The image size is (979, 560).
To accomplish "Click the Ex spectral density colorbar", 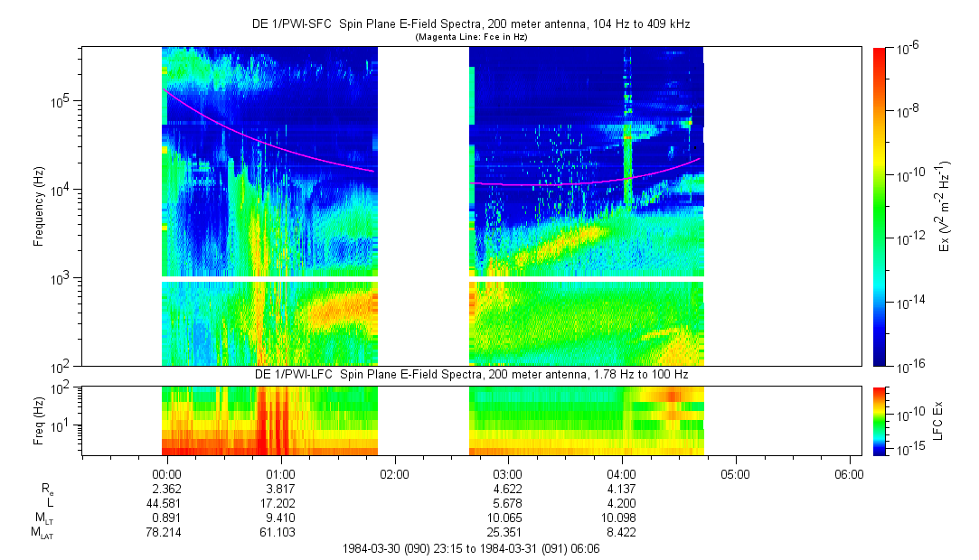I will tap(880, 206).
